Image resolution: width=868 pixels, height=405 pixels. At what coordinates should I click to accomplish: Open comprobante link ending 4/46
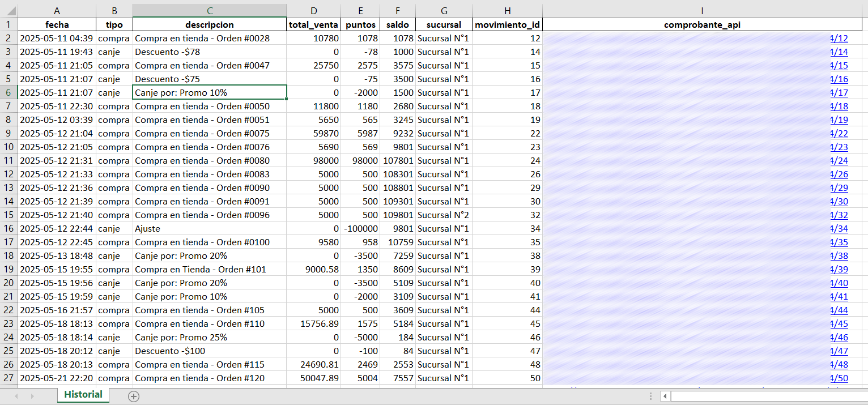pyautogui.click(x=839, y=338)
